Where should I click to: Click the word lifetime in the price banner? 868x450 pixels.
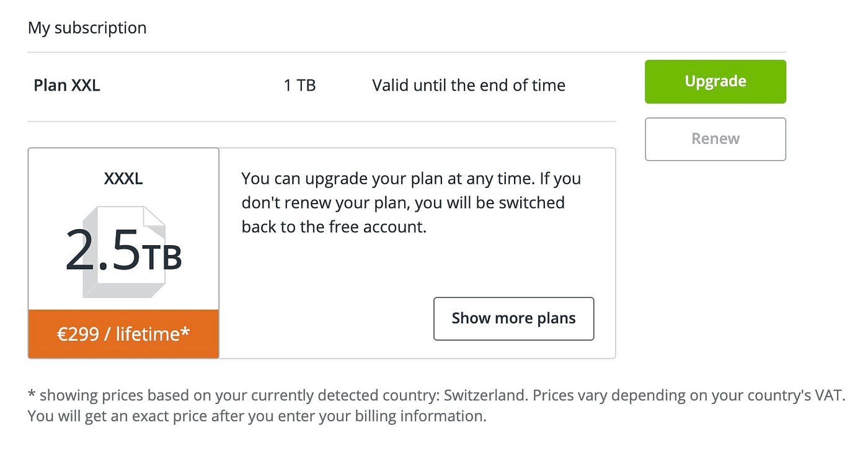coord(147,334)
